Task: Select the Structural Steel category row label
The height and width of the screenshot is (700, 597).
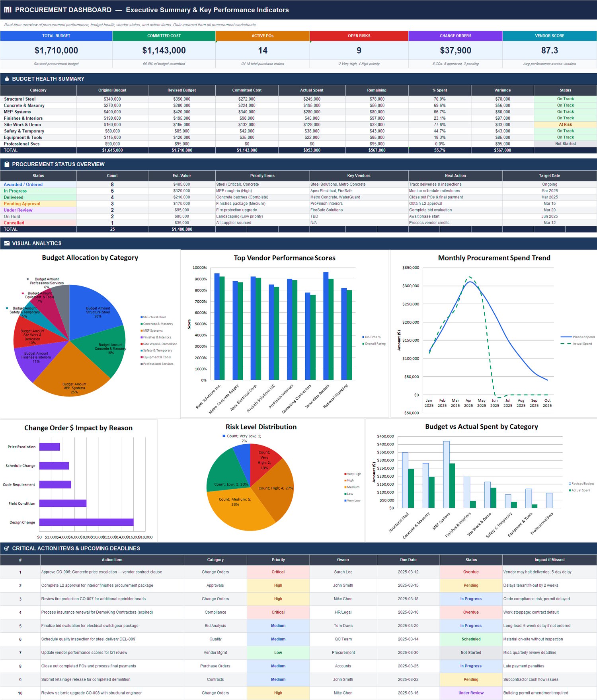Action: pos(20,99)
